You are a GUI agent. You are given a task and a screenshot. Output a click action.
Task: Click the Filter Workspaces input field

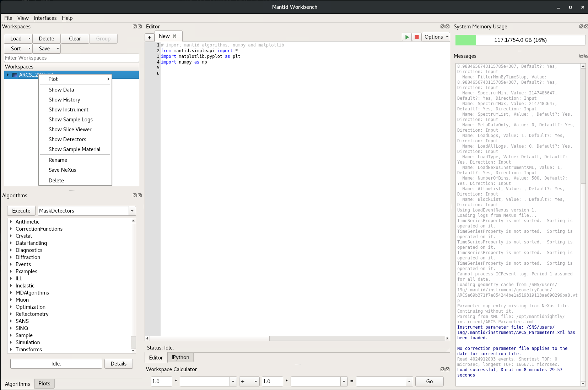(x=71, y=58)
